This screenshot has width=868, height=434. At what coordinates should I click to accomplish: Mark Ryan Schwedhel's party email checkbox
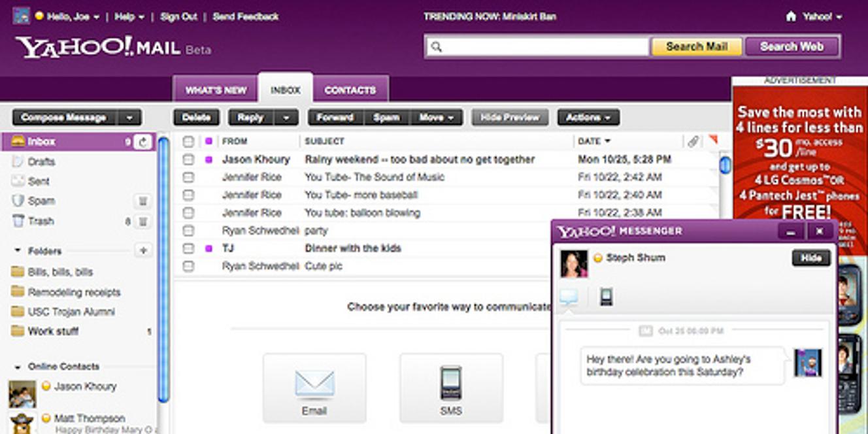click(x=188, y=230)
